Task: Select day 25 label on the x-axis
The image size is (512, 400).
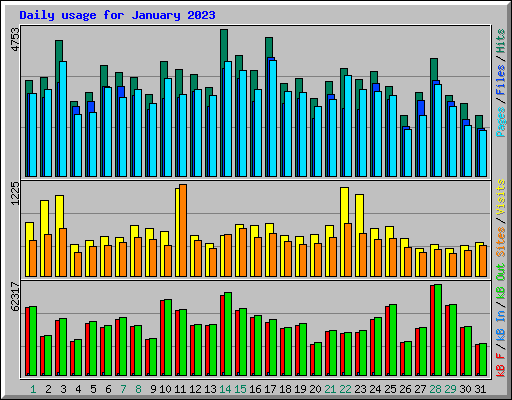Action: [x=390, y=389]
